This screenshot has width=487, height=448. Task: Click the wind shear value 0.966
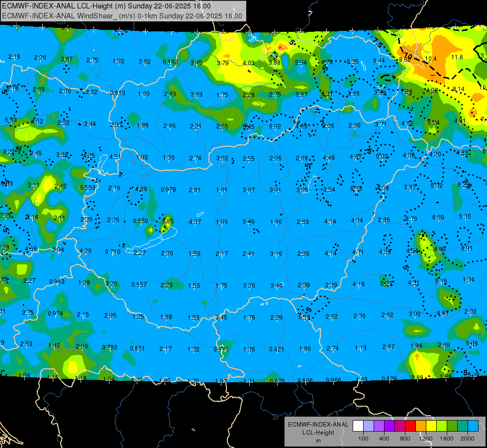pyautogui.click(x=334, y=380)
